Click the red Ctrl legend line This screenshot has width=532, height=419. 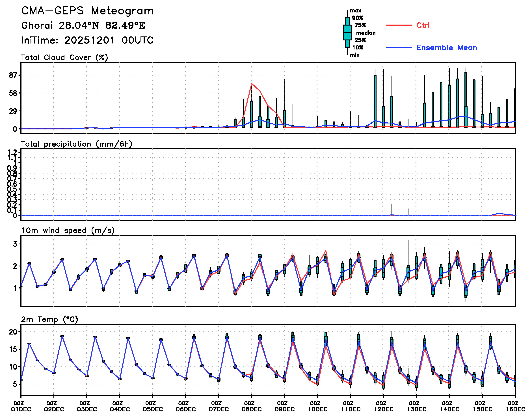399,25
